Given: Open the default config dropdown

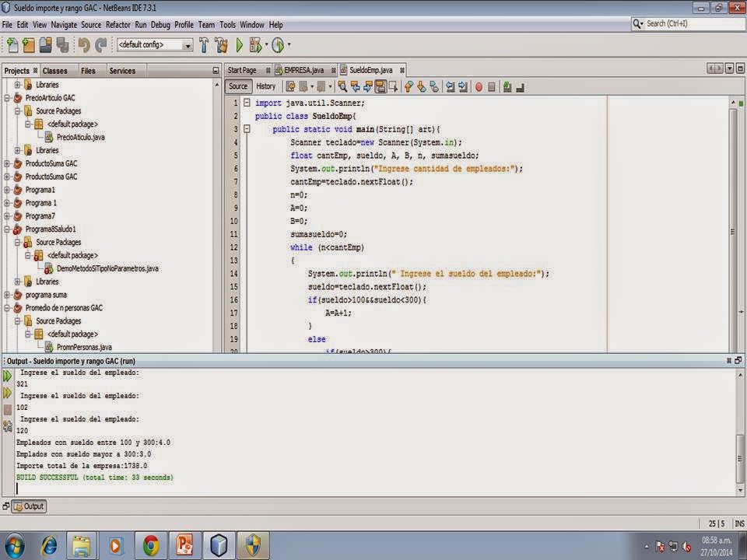Looking at the screenshot, I should click(188, 44).
